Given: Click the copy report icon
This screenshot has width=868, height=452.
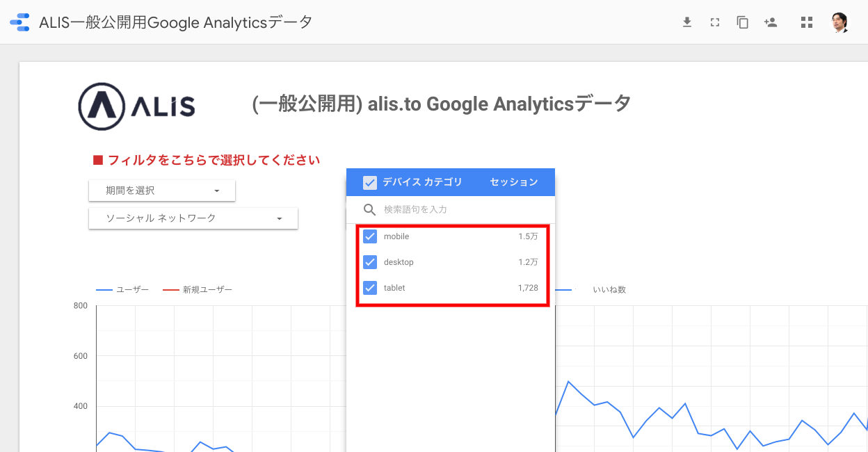Looking at the screenshot, I should click(743, 22).
